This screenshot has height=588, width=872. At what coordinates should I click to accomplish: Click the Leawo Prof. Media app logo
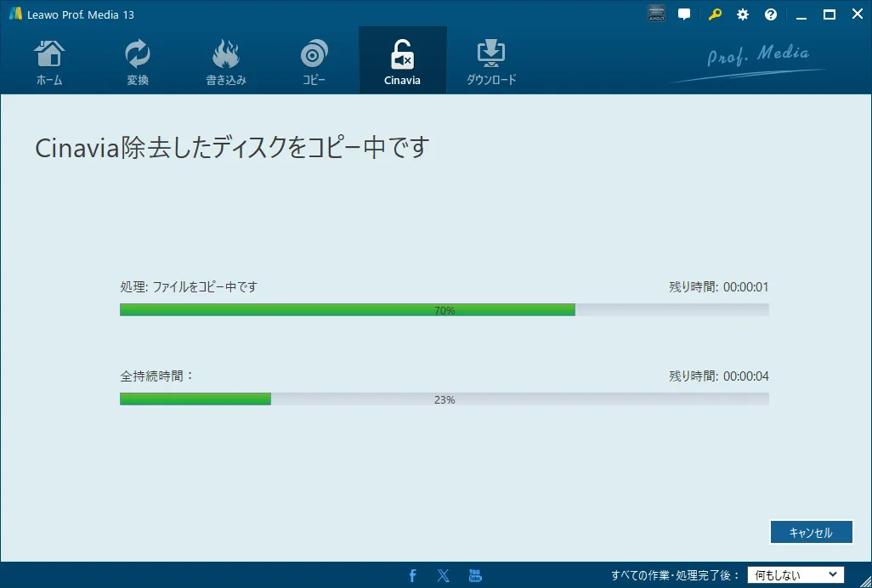[15, 14]
